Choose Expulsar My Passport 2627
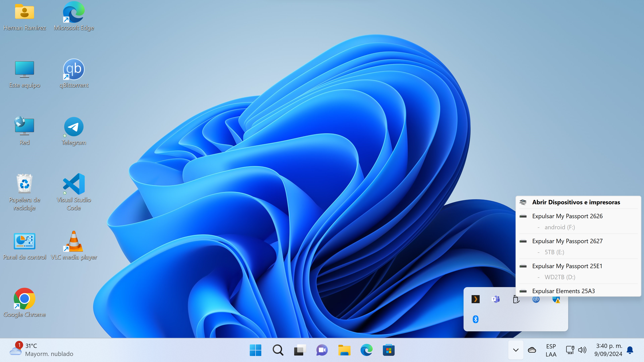Viewport: 644px width, 362px height. tap(578, 241)
